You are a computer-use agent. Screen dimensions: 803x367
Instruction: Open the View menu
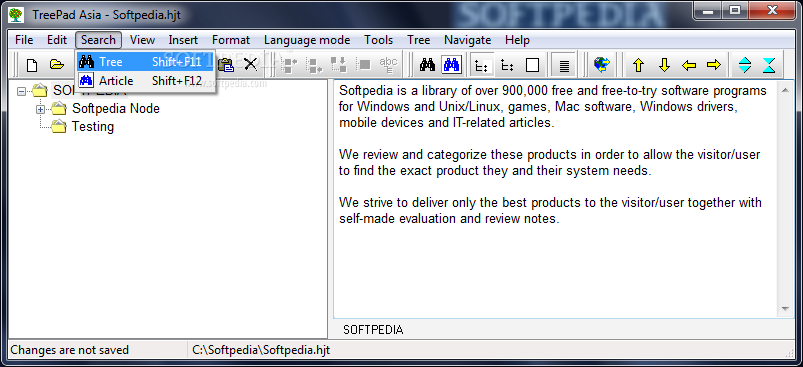[142, 40]
